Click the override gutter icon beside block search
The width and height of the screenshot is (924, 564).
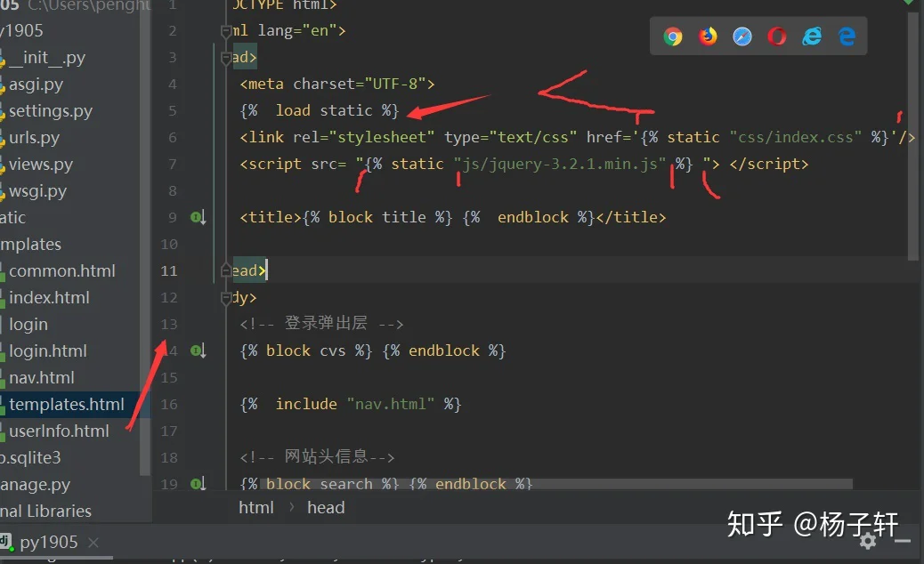[x=198, y=483]
